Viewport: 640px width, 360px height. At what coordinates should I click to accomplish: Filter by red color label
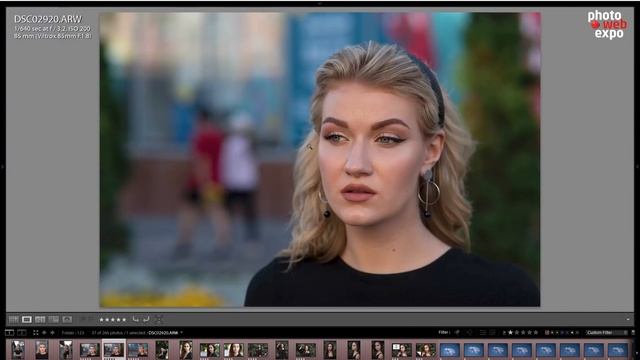547,333
